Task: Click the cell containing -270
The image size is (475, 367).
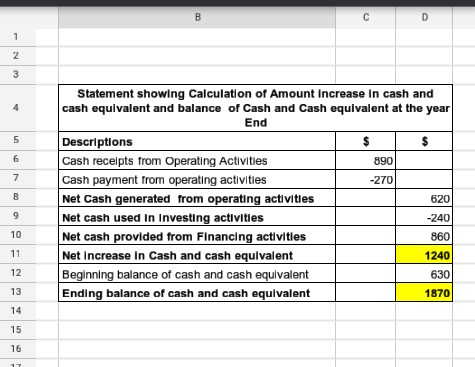Action: (x=366, y=179)
